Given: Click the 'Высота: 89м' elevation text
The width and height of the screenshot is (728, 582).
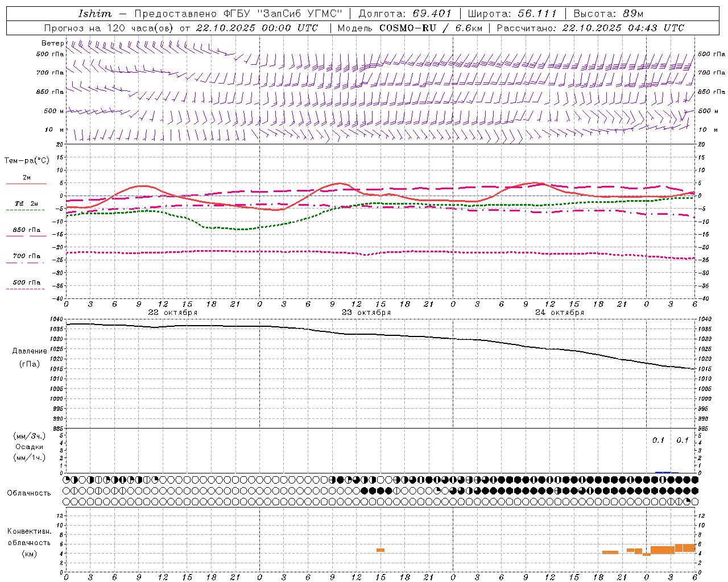Looking at the screenshot, I should click(608, 14).
